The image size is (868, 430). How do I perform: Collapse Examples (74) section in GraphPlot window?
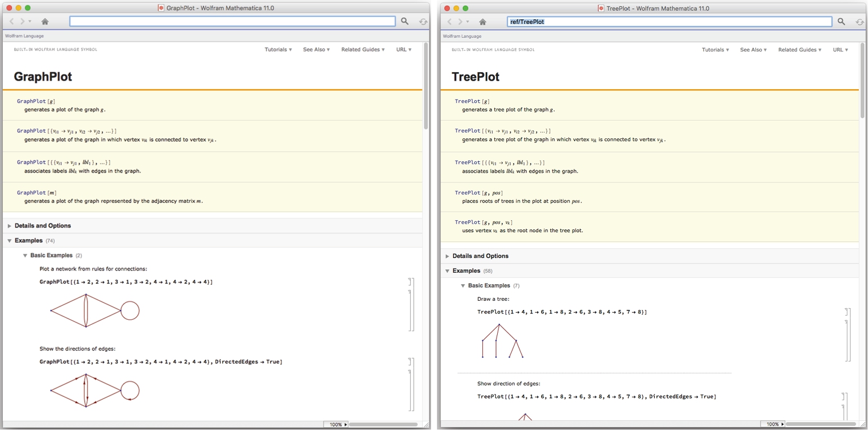point(10,241)
